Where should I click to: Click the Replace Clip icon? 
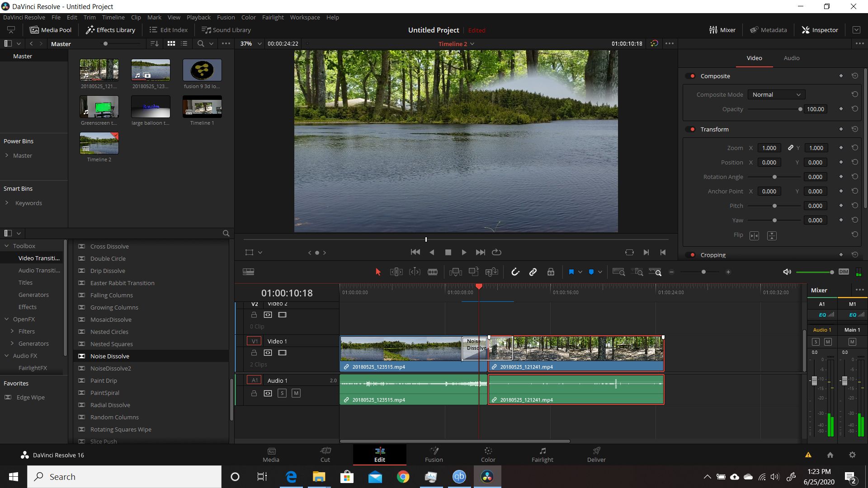click(491, 272)
